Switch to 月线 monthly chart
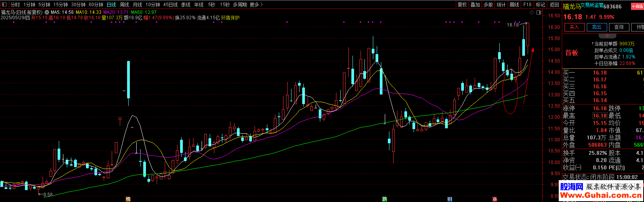Screen dimensions: 644x202 (x=137, y=5)
